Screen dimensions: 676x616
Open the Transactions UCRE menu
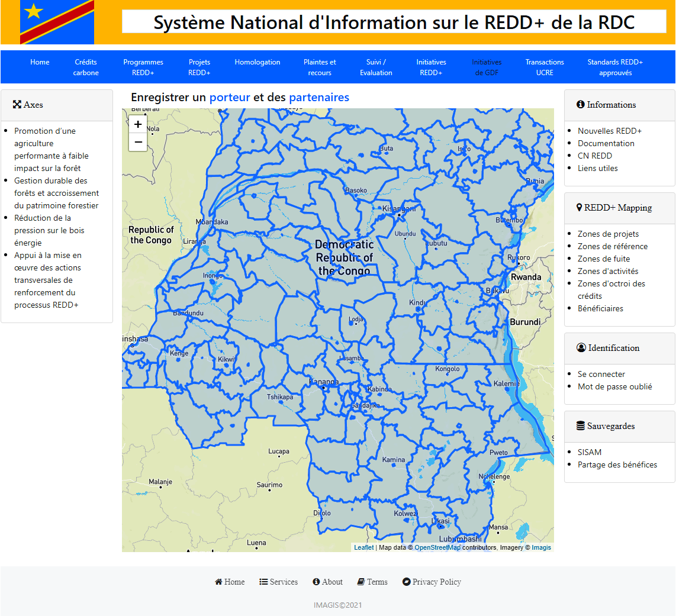545,67
